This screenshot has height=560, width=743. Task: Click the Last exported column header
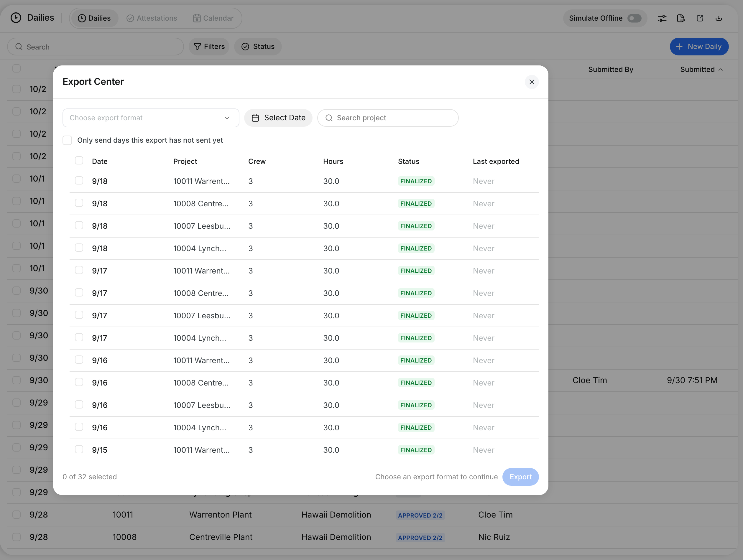pos(496,162)
